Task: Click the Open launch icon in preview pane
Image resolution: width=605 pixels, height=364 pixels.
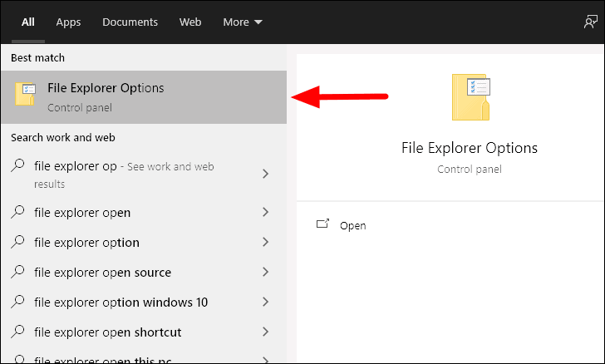Action: [322, 224]
